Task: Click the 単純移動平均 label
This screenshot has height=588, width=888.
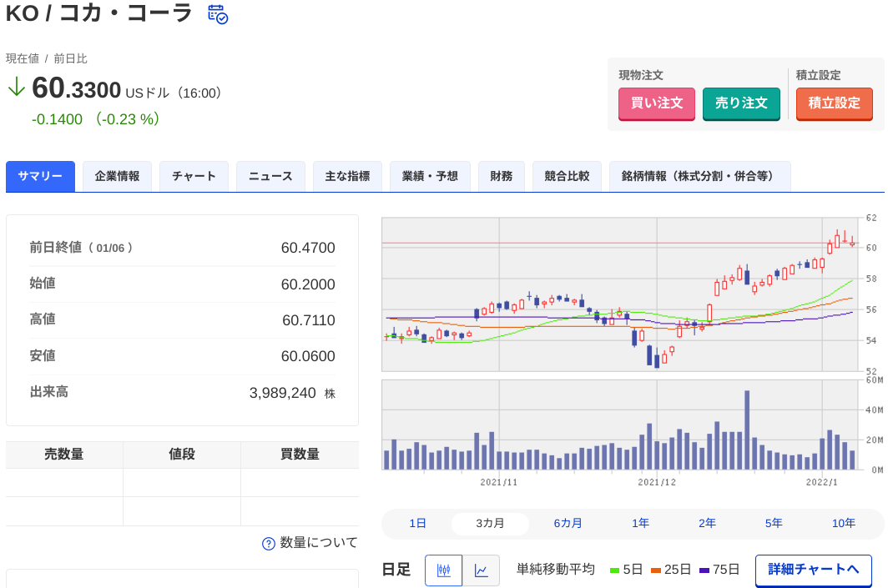Action: pos(556,570)
